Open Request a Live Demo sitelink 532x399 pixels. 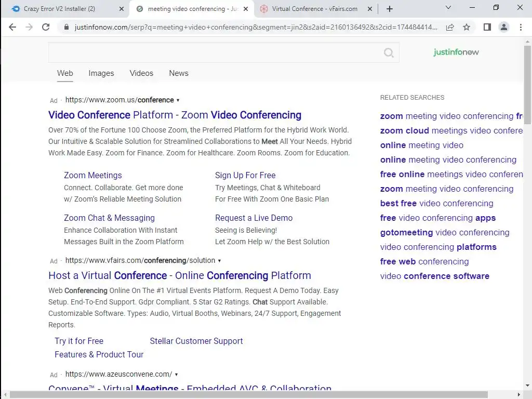click(x=254, y=218)
